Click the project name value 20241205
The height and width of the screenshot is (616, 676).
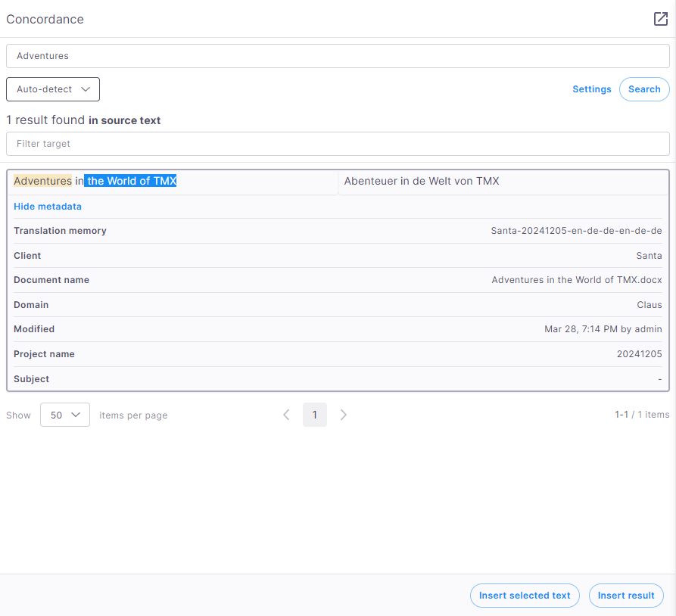[639, 354]
